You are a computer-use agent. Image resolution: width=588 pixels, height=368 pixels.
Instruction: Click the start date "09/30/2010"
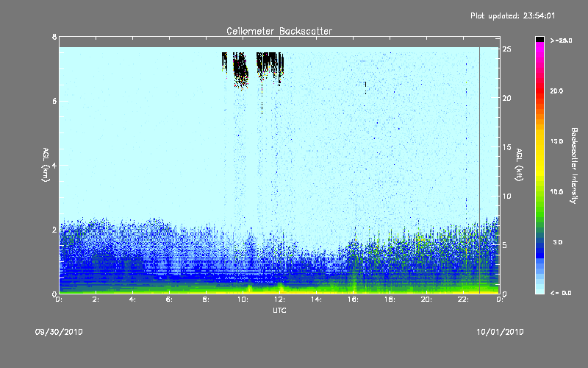click(x=59, y=332)
